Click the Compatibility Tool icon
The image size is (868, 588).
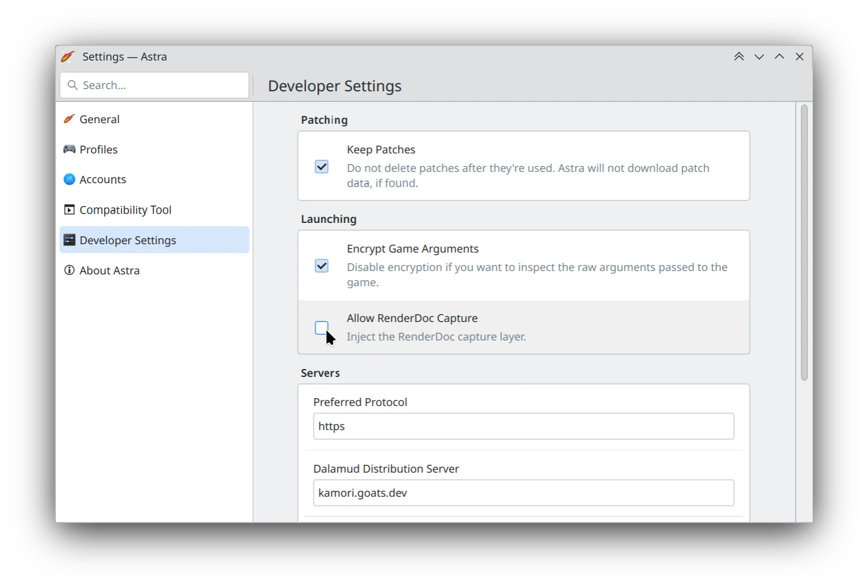pos(69,209)
